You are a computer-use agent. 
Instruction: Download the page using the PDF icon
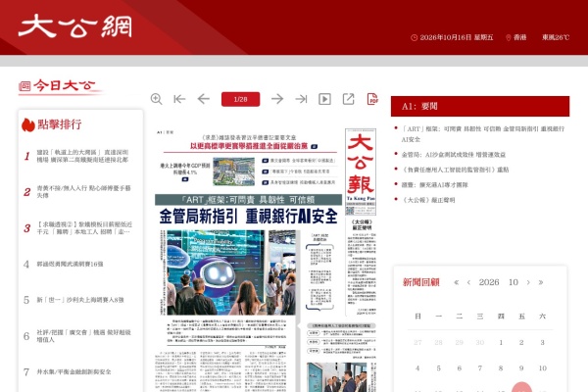372,99
